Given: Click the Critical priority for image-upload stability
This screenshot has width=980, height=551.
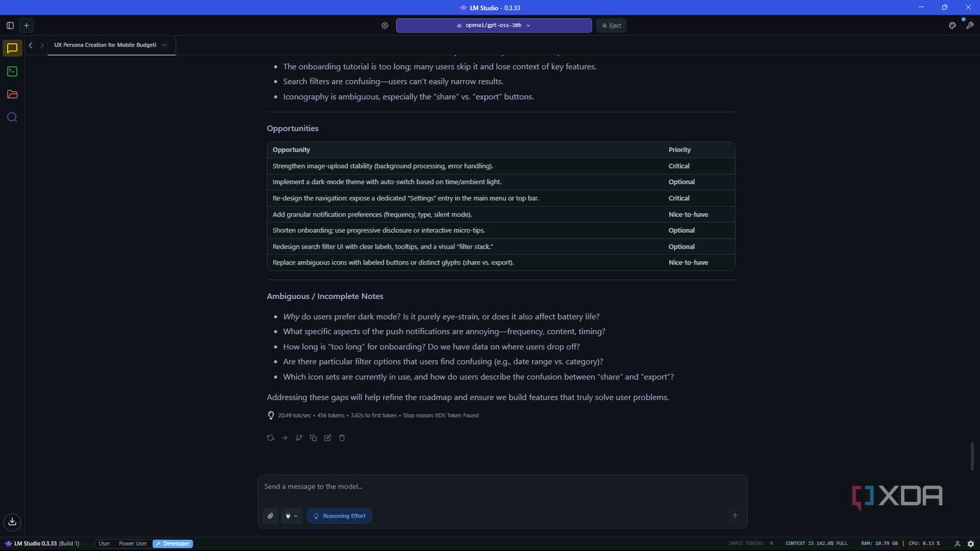Looking at the screenshot, I should click(679, 166).
